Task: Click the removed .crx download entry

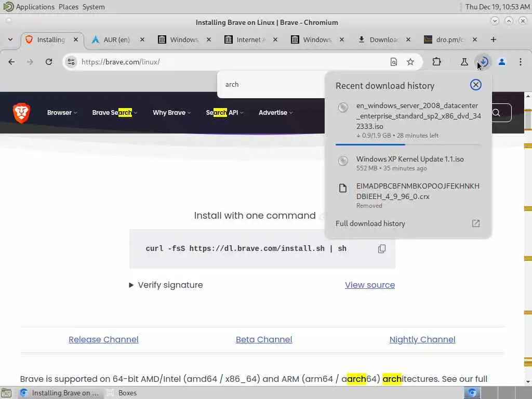Action: pyautogui.click(x=408, y=195)
